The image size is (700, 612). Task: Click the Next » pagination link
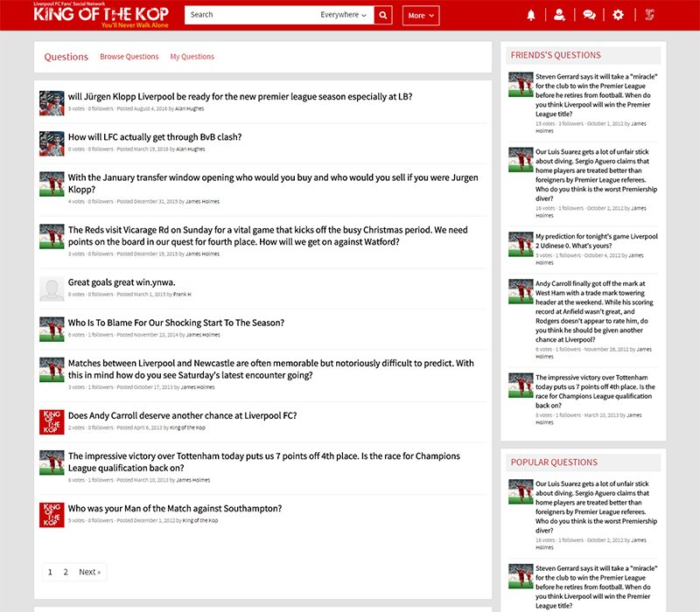click(89, 572)
